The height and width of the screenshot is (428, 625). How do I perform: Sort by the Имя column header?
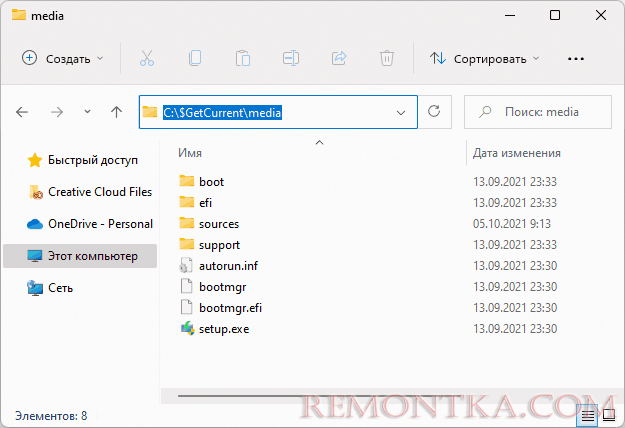(x=190, y=153)
